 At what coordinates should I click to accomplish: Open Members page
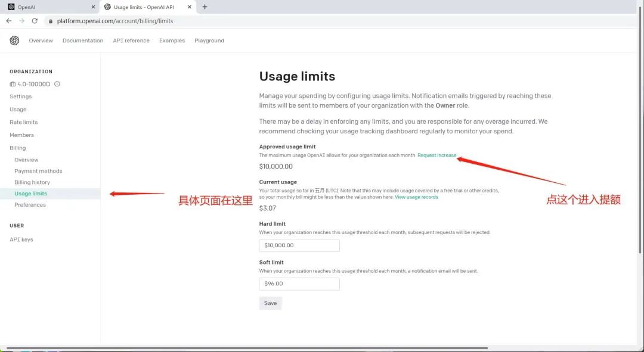22,135
